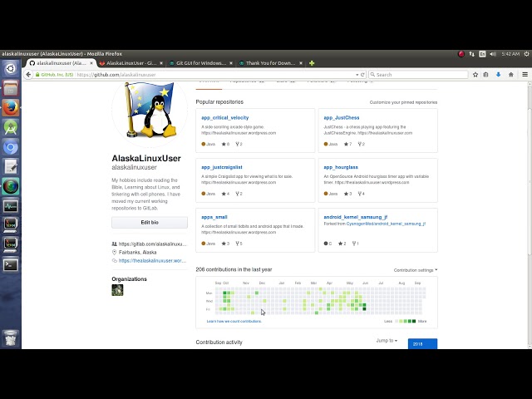Click the GitHub padlock site identity icon

tap(37, 75)
